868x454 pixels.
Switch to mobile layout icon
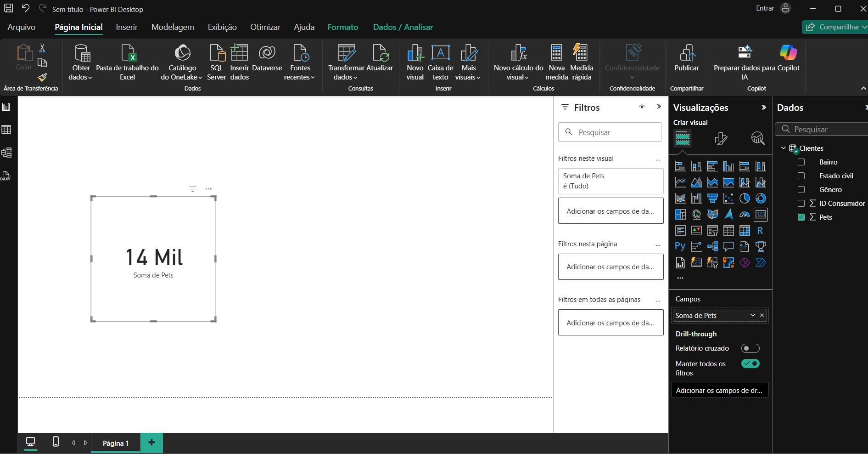tap(56, 442)
